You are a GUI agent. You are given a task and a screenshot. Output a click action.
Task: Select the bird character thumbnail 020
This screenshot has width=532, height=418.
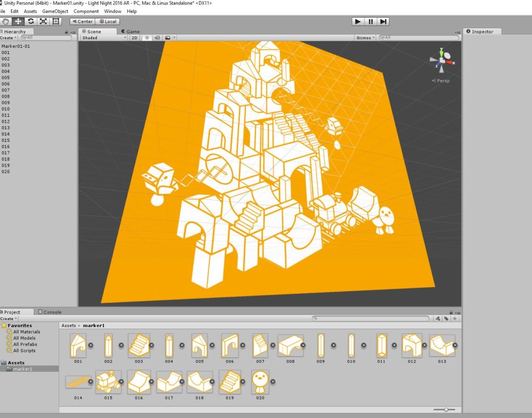260,382
